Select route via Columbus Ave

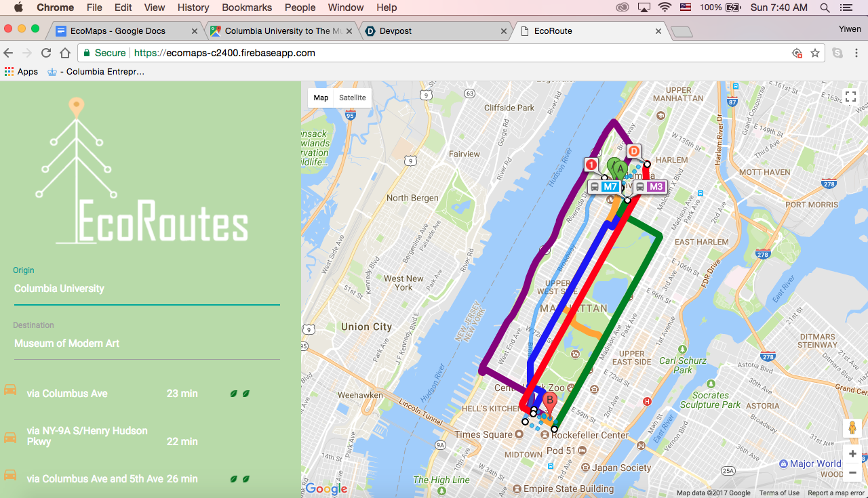pyautogui.click(x=67, y=393)
